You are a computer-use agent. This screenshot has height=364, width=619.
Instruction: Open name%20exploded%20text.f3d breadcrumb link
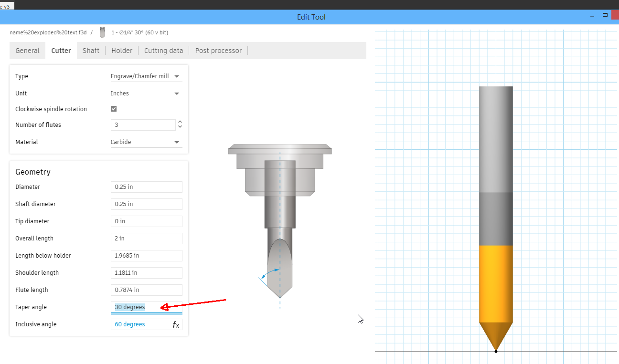point(46,32)
